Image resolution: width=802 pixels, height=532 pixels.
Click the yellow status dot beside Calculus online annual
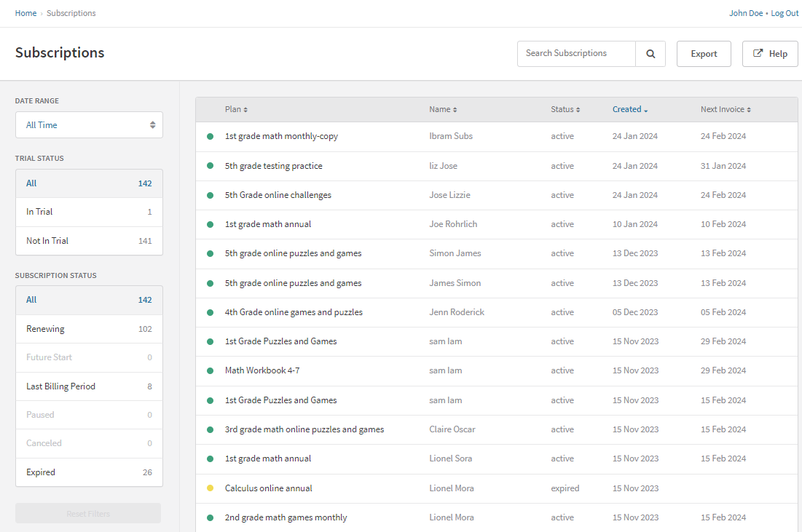pos(210,488)
